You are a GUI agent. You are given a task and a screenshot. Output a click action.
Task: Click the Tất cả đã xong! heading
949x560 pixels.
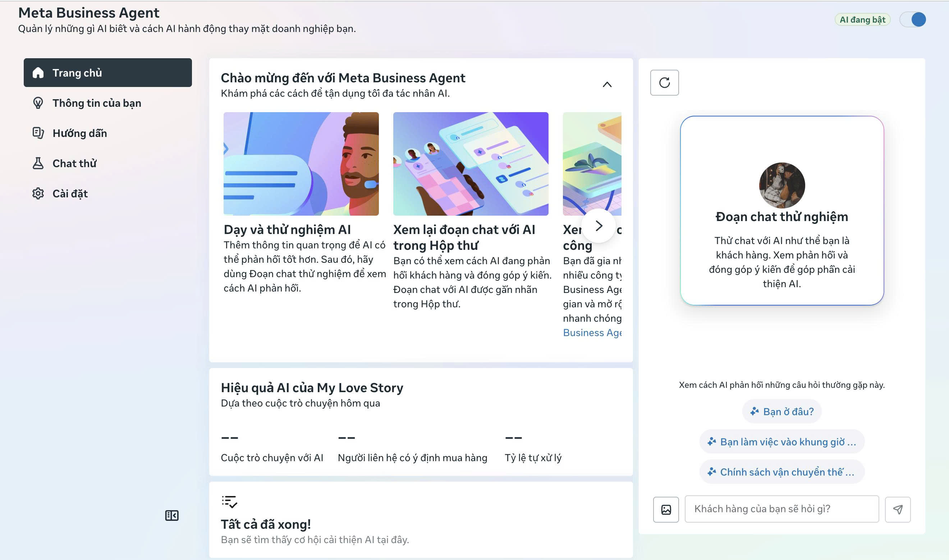266,524
